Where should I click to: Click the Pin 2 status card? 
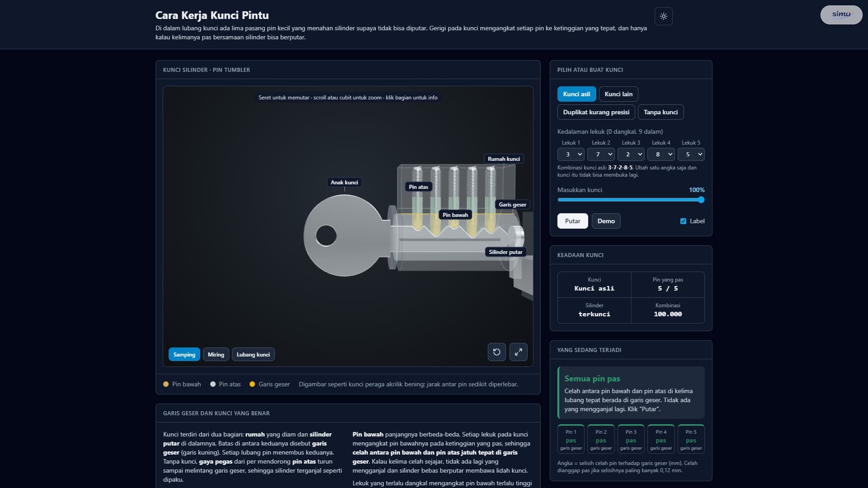601,439
